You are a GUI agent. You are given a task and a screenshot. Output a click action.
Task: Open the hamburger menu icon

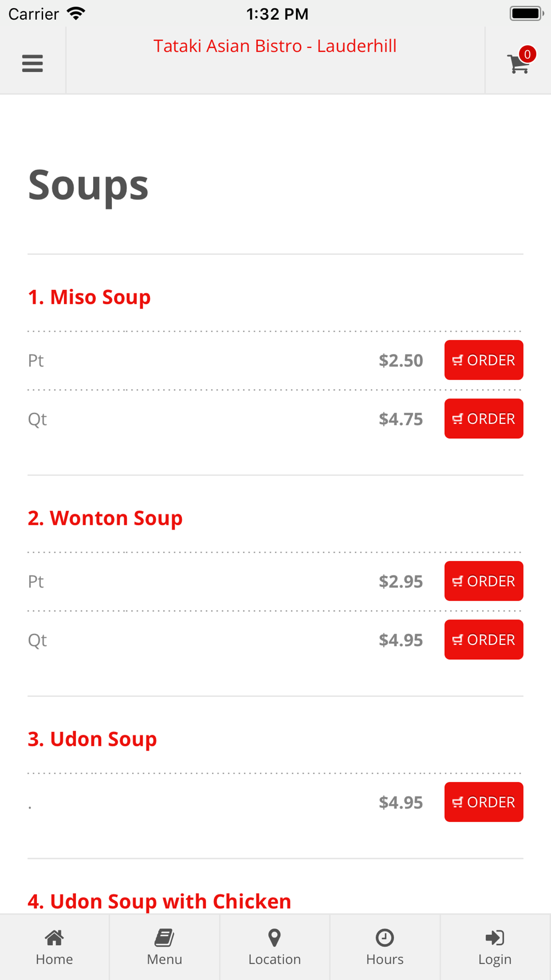(x=33, y=63)
